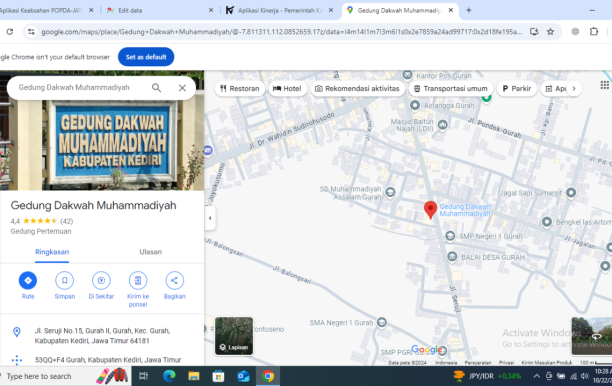Open Di Sekitar nearby search icon
612x386 pixels.
pos(101,280)
